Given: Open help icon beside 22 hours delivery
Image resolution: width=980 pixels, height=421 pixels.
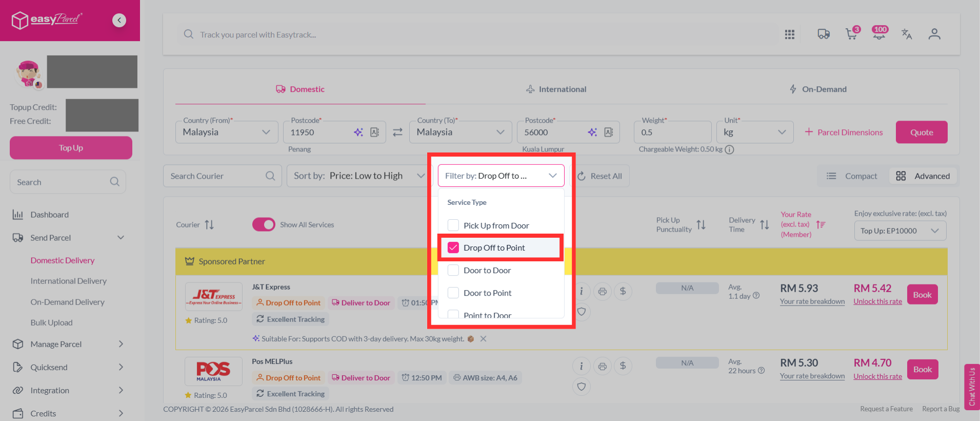Looking at the screenshot, I should 762,371.
